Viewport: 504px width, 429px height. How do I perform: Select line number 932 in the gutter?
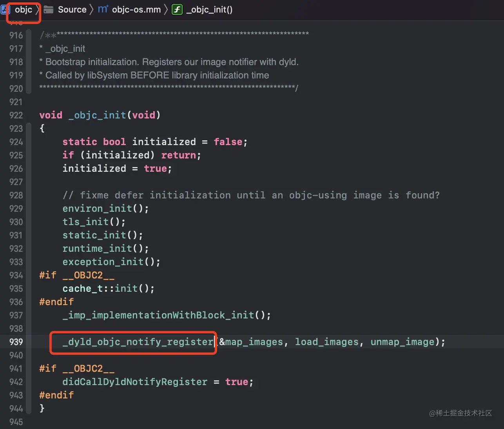pyautogui.click(x=16, y=249)
